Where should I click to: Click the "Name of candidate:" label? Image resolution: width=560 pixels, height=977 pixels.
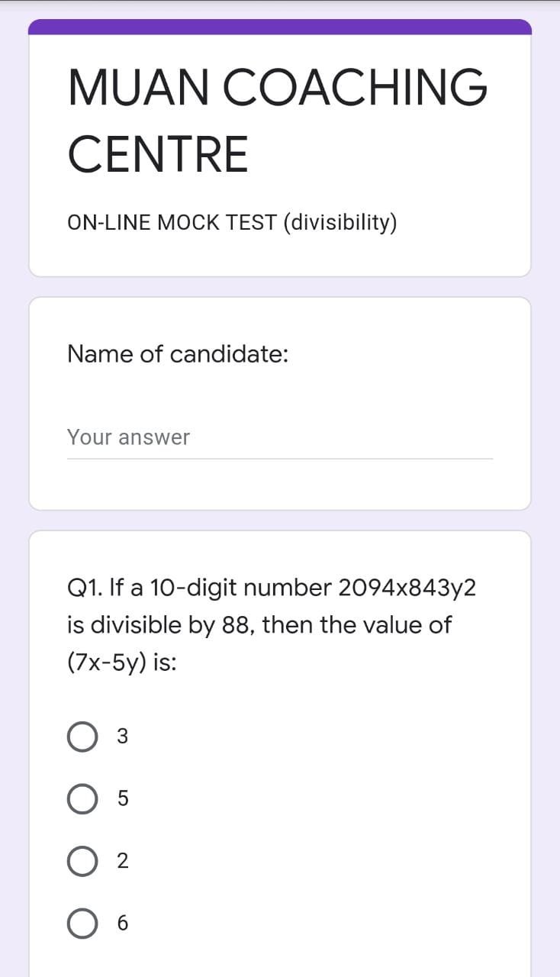178,354
